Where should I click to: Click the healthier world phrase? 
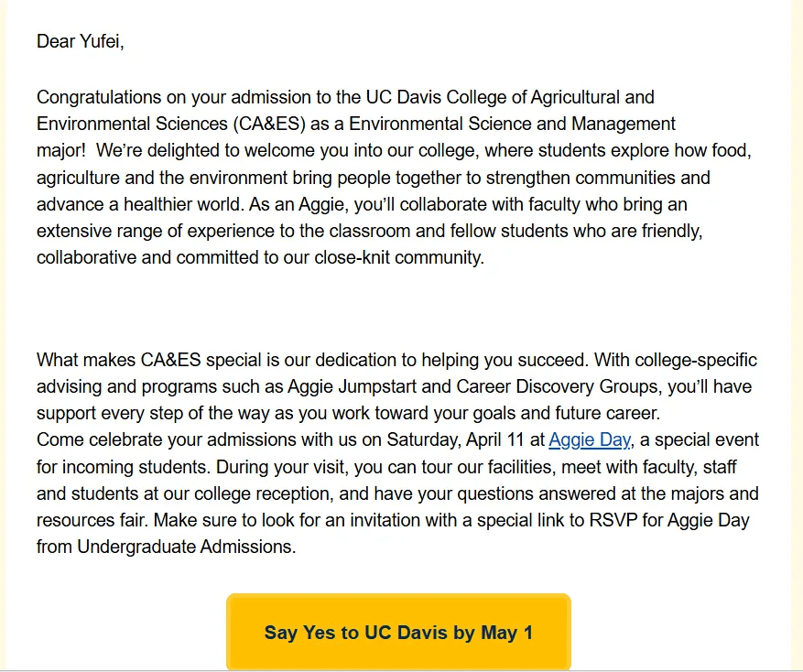[x=211, y=204]
